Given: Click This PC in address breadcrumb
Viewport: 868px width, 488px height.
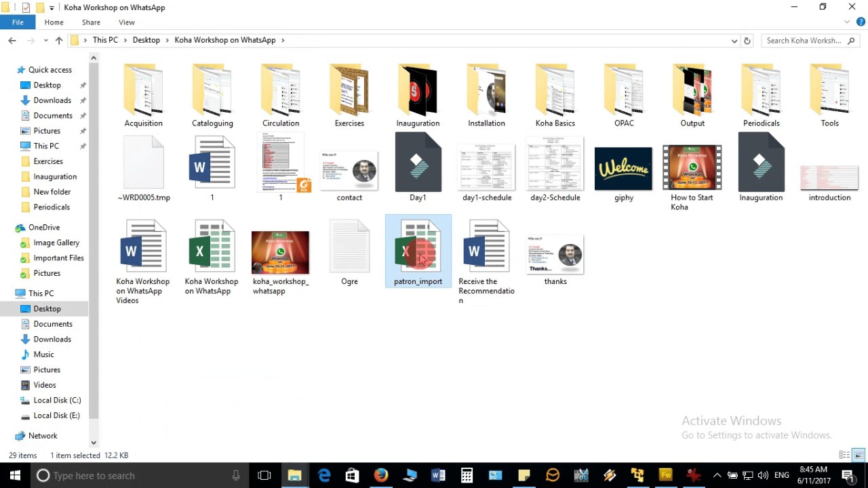Looking at the screenshot, I should pos(105,40).
